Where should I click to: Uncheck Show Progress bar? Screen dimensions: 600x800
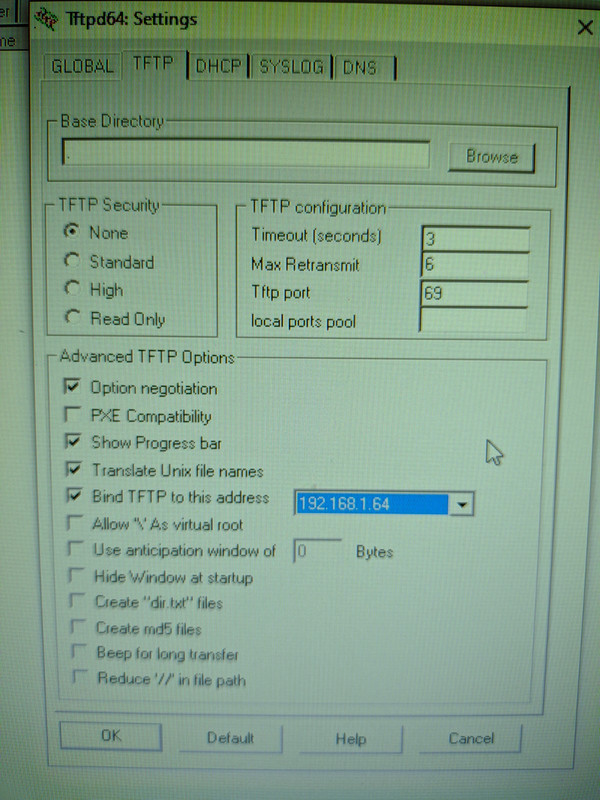pyautogui.click(x=73, y=441)
